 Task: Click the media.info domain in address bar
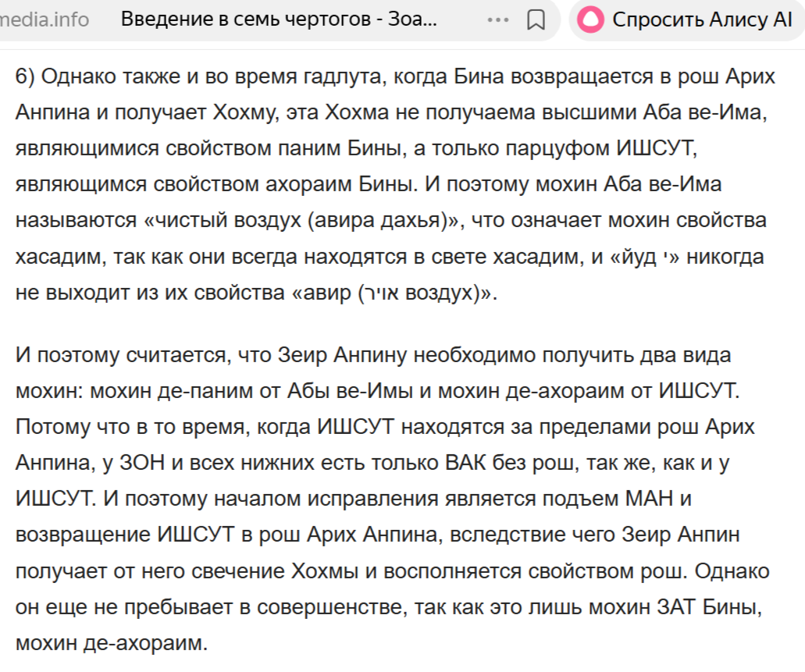tap(45, 20)
